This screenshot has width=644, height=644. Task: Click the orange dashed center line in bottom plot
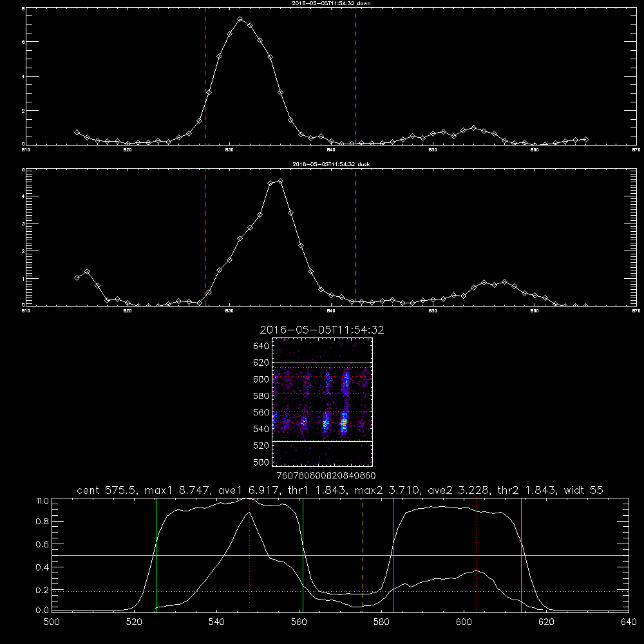[363, 555]
